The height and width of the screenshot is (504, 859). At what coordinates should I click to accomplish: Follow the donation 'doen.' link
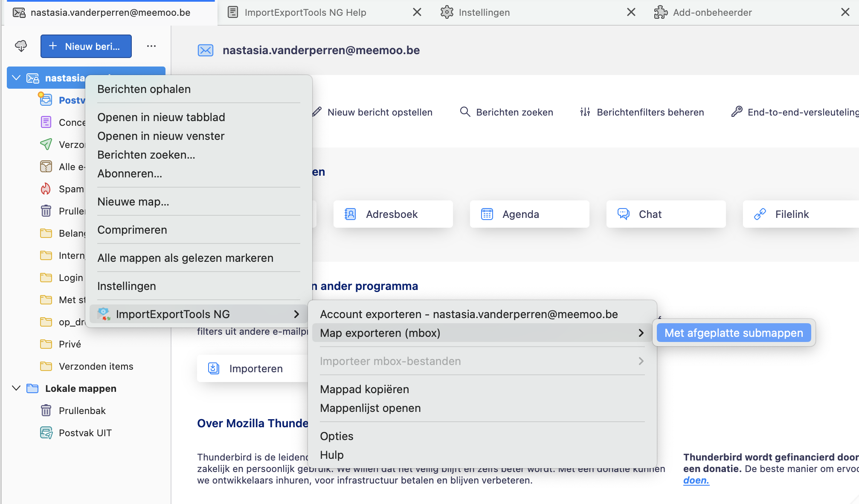point(696,481)
